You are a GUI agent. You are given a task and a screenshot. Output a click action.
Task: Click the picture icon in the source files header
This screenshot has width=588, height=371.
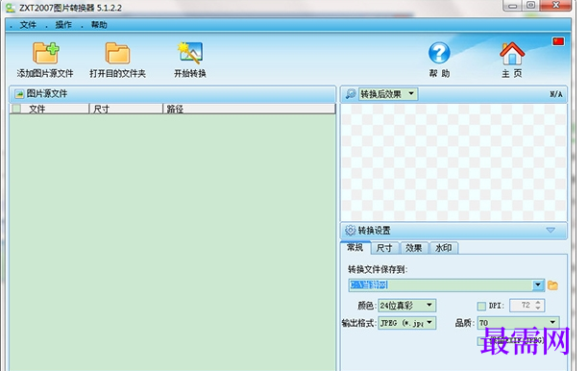[x=19, y=94]
